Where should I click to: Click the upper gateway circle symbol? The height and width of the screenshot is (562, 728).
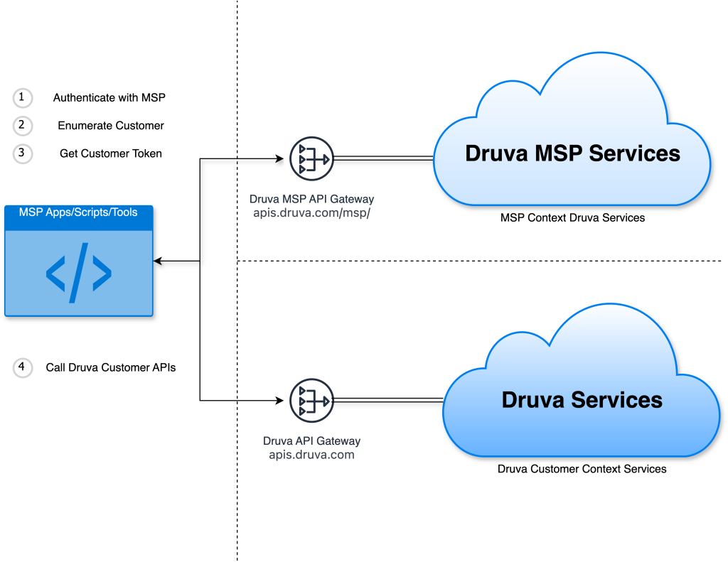[311, 158]
